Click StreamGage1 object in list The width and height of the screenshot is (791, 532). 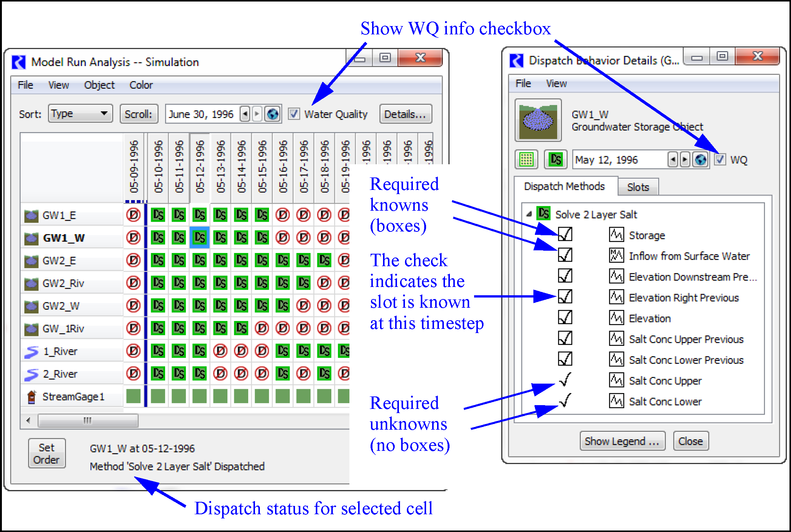click(x=73, y=397)
